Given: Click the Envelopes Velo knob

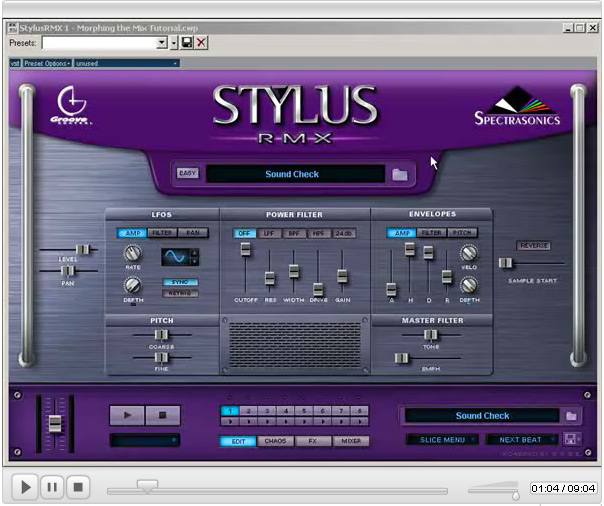Looking at the screenshot, I should click(x=469, y=253).
